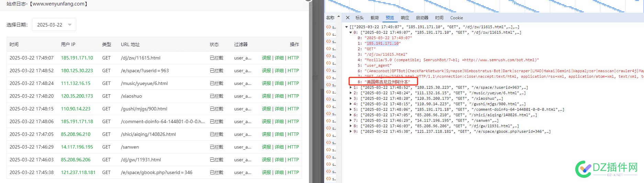Open the Cookie tab

click(x=456, y=18)
